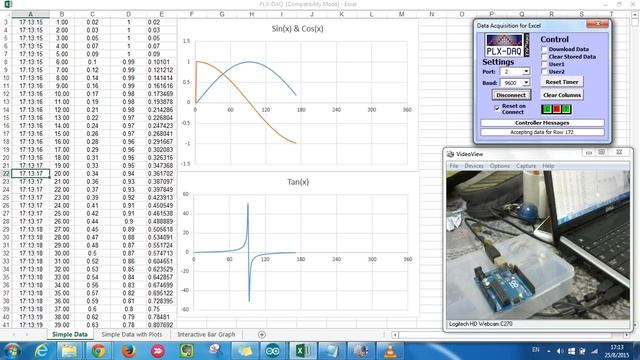This screenshot has height=360, width=640.
Task: Switch to the Simple Data with Plots sheet
Action: pos(131,334)
